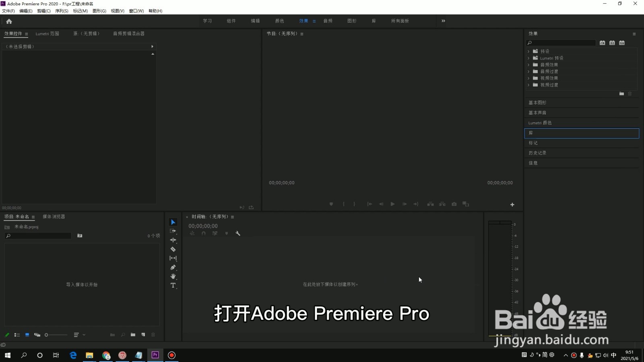Filter by Accelerated Effects icon
Image resolution: width=644 pixels, height=362 pixels.
tap(602, 43)
